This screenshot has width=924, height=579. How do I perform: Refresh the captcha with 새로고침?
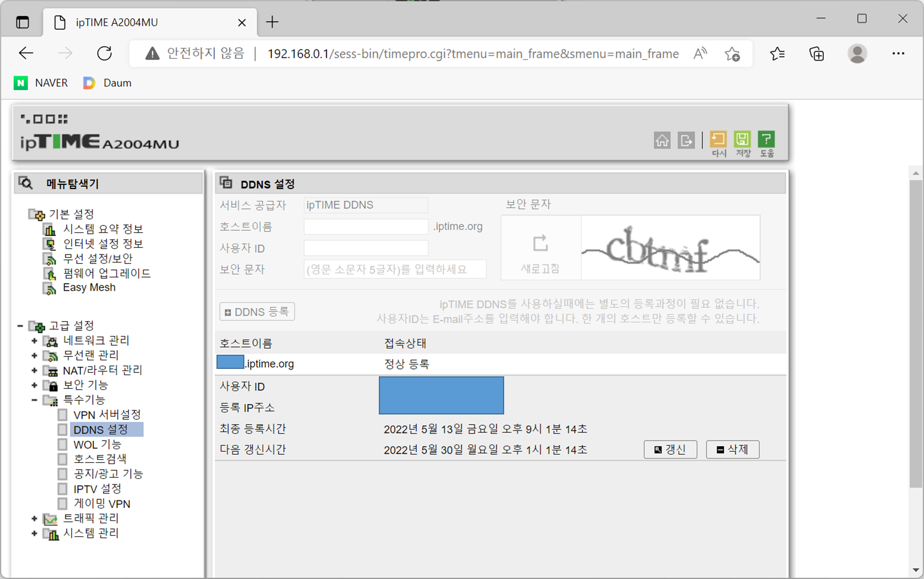pyautogui.click(x=541, y=248)
